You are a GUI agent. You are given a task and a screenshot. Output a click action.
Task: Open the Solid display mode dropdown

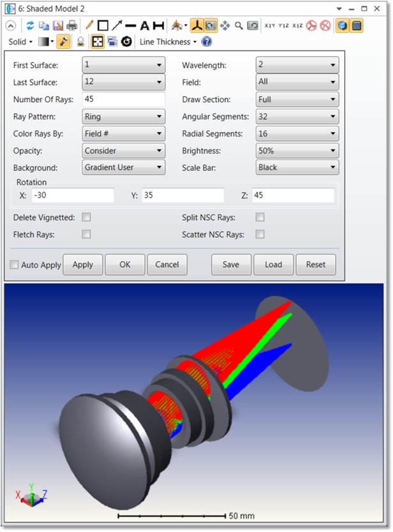click(x=20, y=42)
